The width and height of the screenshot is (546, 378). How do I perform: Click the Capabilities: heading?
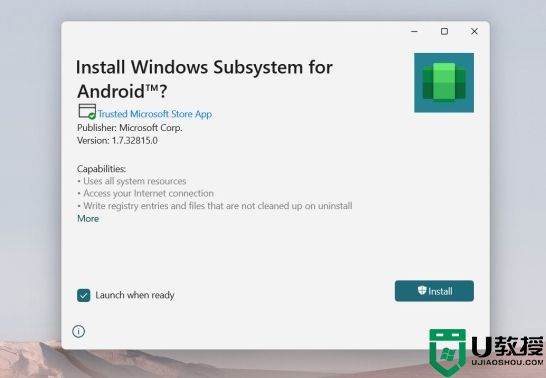point(101,169)
